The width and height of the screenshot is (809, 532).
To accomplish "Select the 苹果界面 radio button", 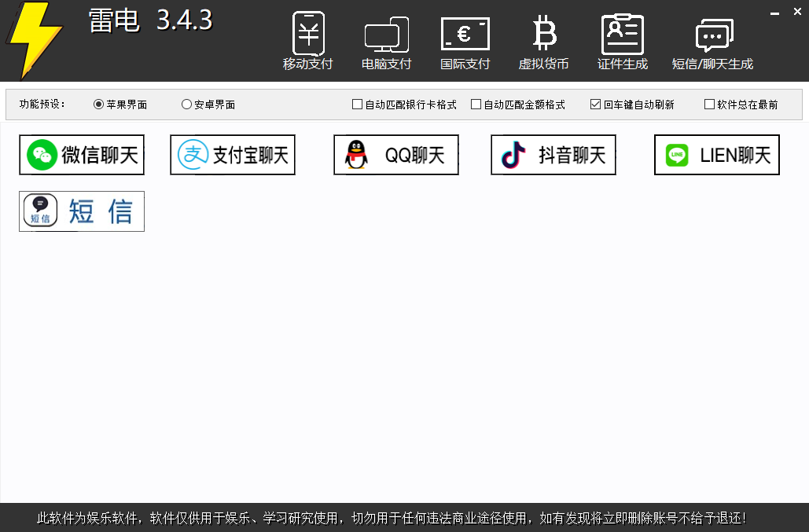I will (x=99, y=105).
